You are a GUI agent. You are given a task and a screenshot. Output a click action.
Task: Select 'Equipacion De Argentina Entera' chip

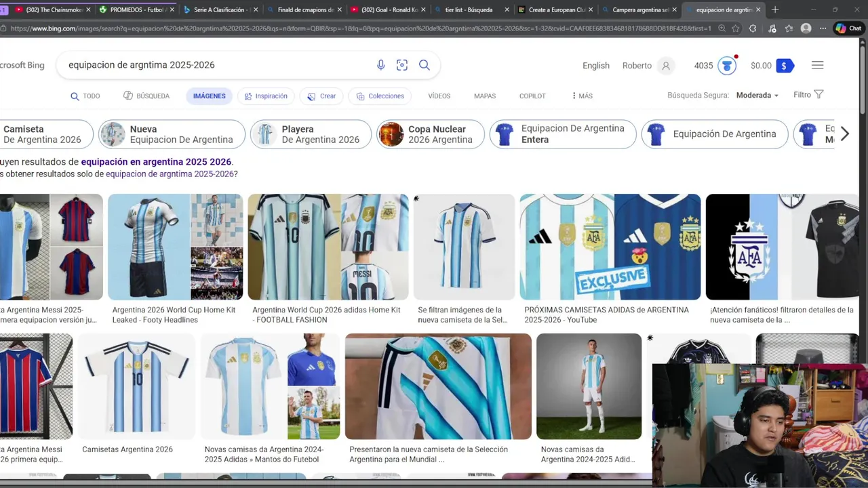point(563,134)
